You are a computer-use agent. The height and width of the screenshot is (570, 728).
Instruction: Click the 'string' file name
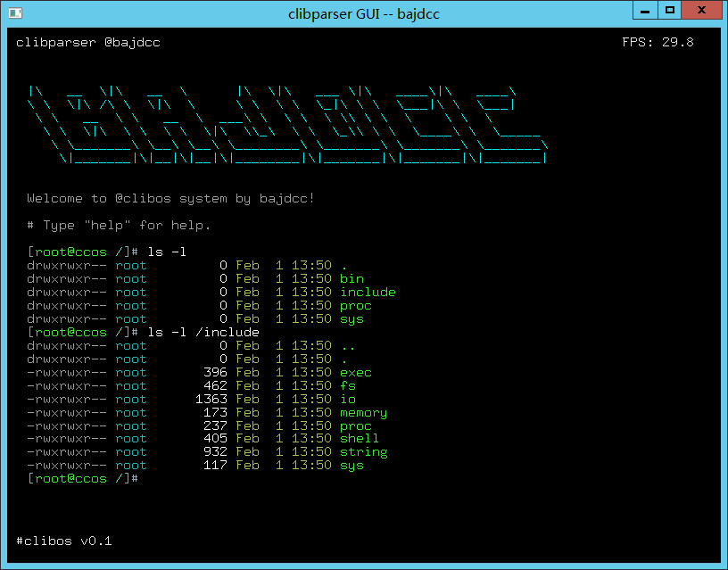click(363, 452)
